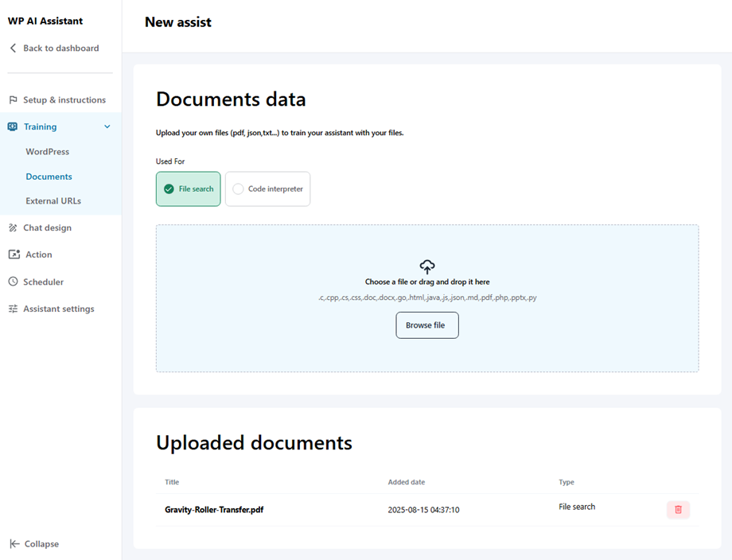This screenshot has width=732, height=560.
Task: Click the Setup & instructions flag icon
Action: pyautogui.click(x=13, y=100)
